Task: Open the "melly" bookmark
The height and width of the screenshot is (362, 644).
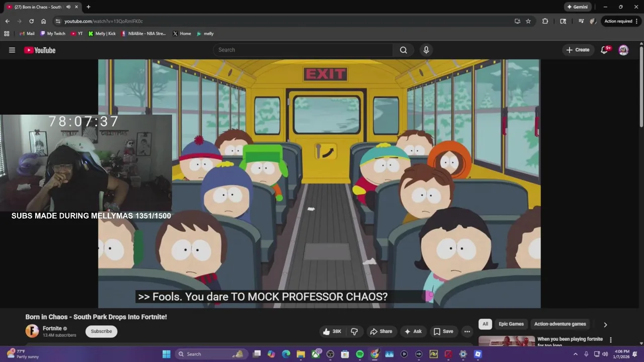Action: 205,34
